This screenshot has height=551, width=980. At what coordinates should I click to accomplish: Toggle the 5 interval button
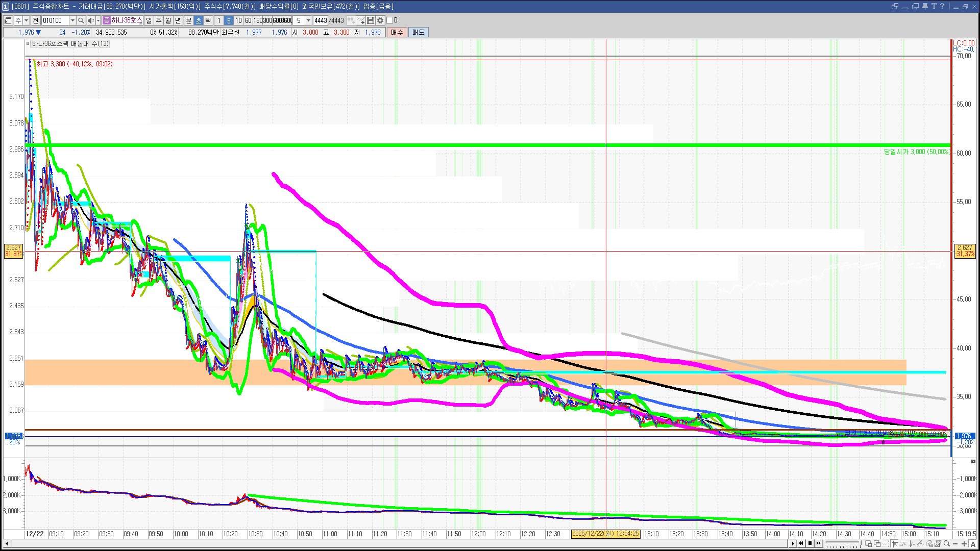pyautogui.click(x=229, y=20)
